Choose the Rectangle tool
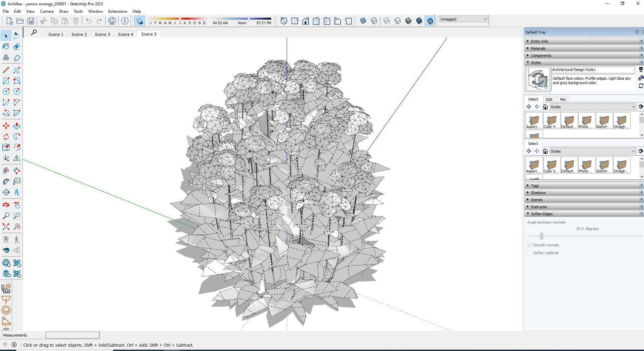This screenshot has height=351, width=644. point(6,81)
